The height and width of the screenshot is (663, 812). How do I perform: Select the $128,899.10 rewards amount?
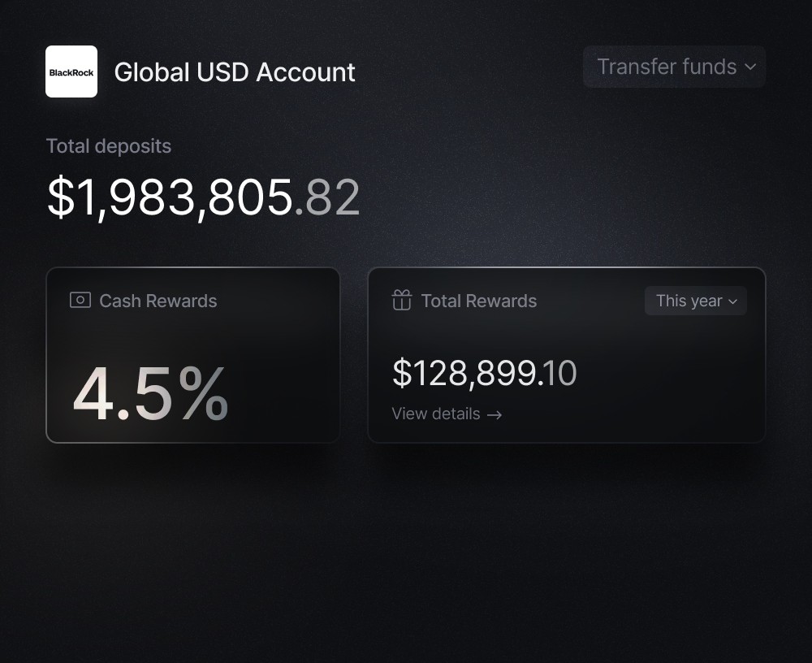484,373
